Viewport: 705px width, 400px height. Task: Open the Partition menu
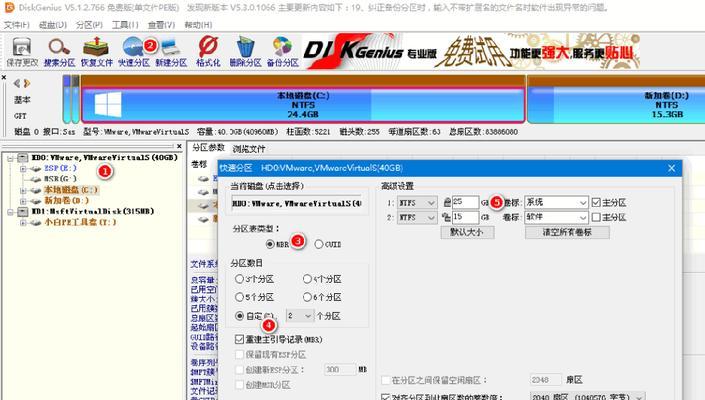pyautogui.click(x=89, y=25)
